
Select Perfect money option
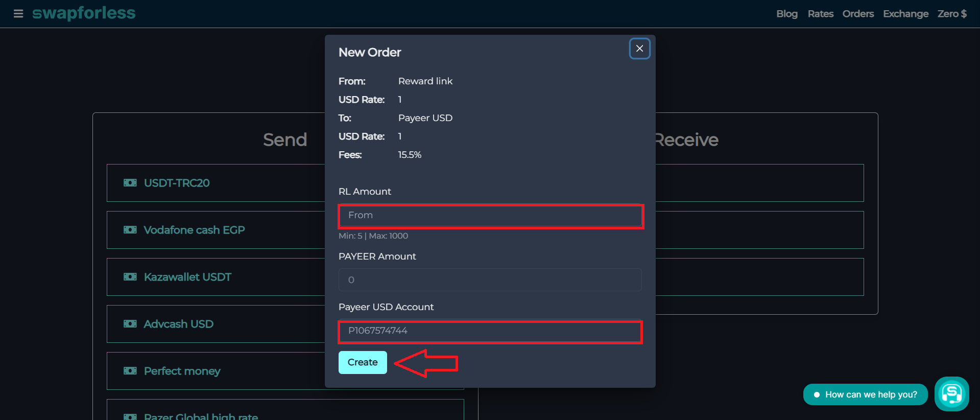[216, 371]
